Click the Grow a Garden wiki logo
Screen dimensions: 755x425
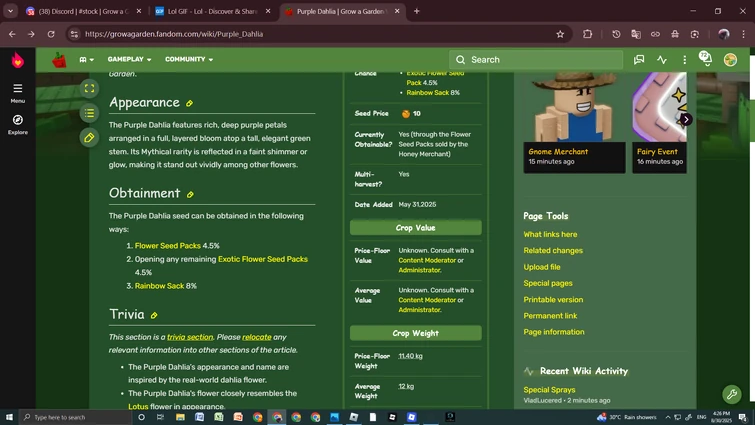tap(59, 60)
